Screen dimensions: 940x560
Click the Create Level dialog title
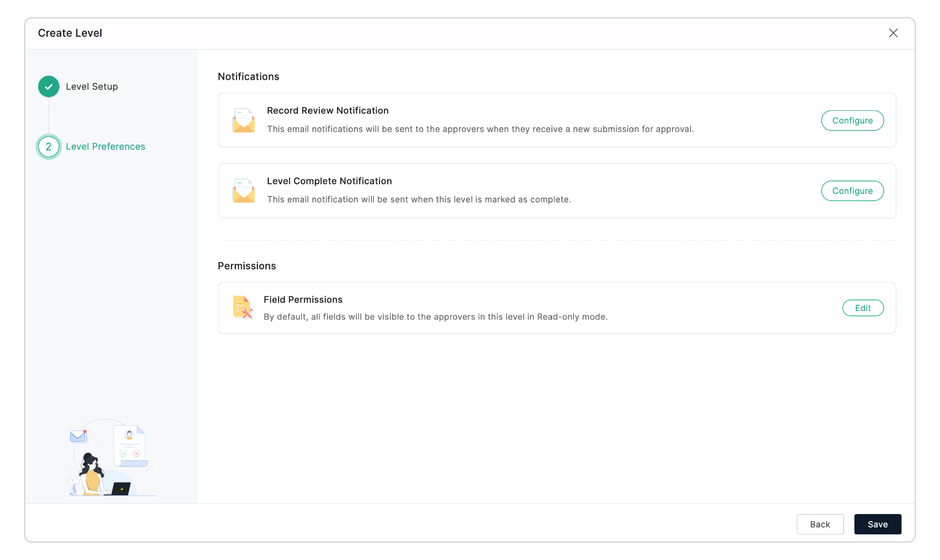click(x=70, y=33)
